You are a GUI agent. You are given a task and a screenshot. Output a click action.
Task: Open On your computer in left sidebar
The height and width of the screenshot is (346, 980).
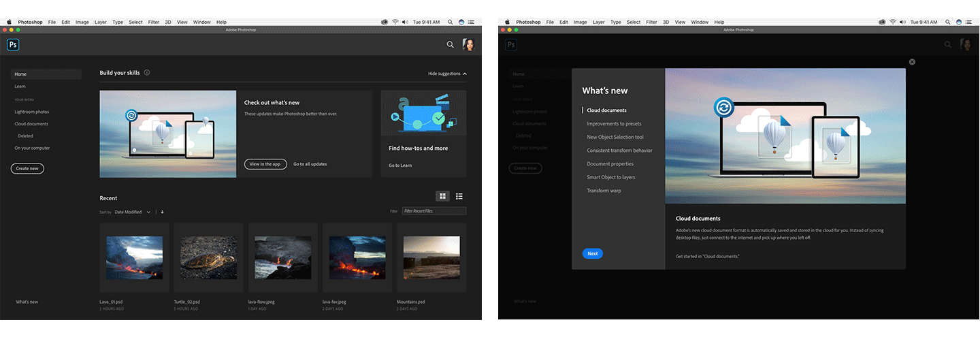(32, 148)
